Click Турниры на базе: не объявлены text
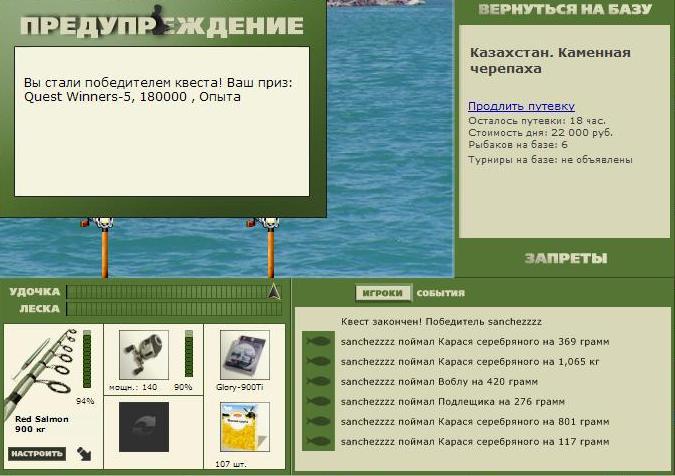Image resolution: width=675 pixels, height=476 pixels. pyautogui.click(x=551, y=160)
